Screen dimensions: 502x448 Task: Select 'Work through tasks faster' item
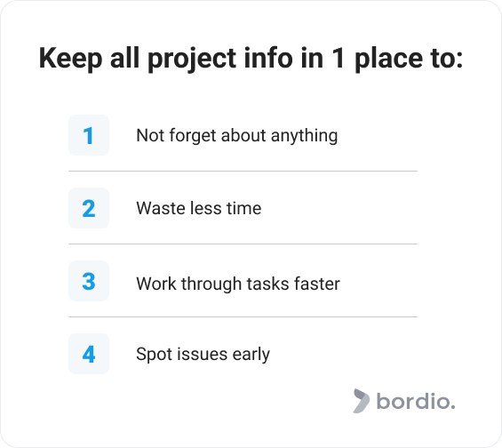pyautogui.click(x=238, y=284)
